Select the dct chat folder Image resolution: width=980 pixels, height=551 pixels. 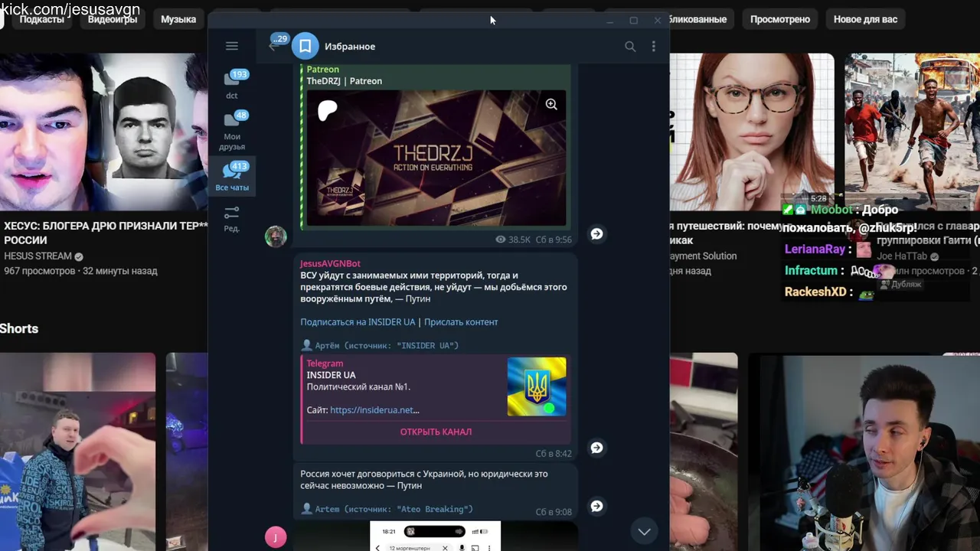pos(232,84)
